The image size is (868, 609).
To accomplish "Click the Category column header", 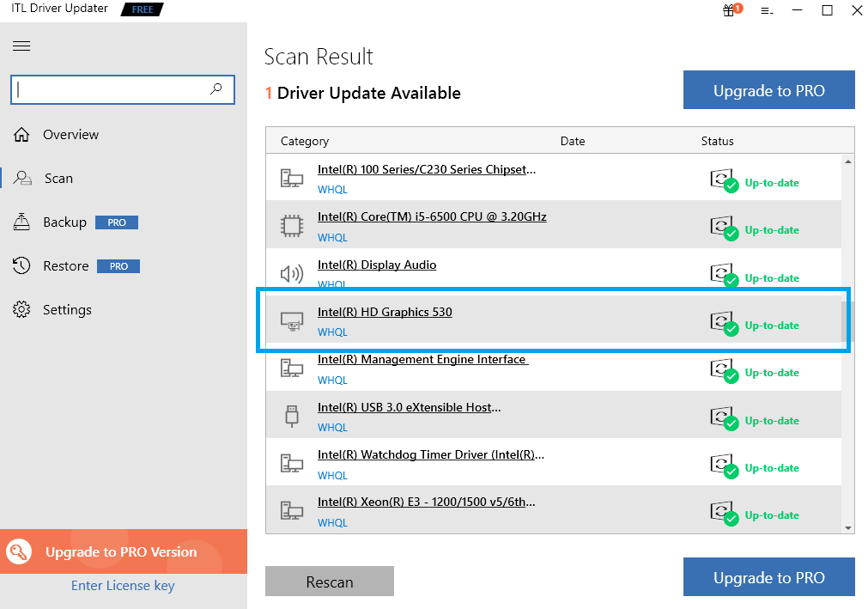I will 305,141.
